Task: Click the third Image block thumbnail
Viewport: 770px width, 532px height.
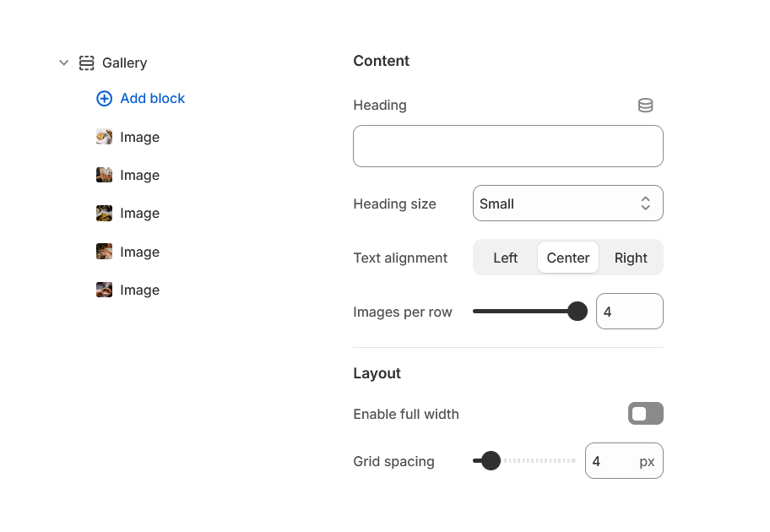Action: click(x=104, y=213)
